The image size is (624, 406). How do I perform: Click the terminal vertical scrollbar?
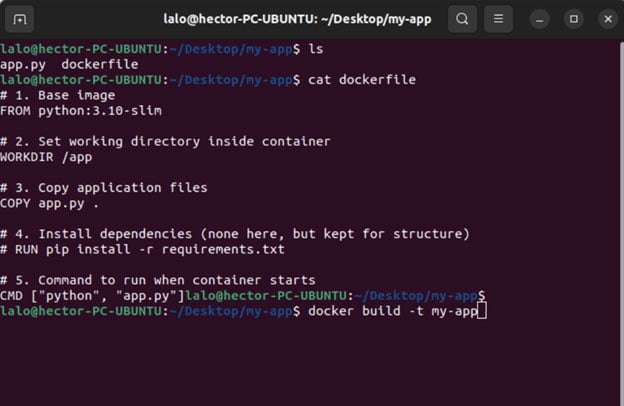(622, 223)
